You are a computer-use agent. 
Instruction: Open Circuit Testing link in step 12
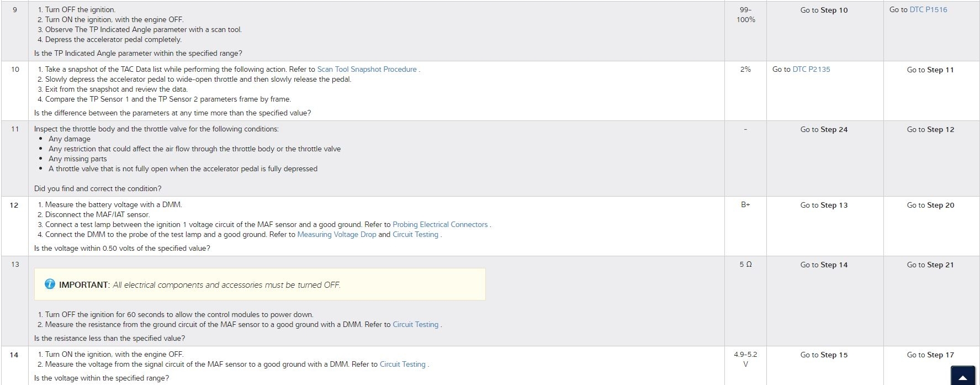tap(415, 235)
